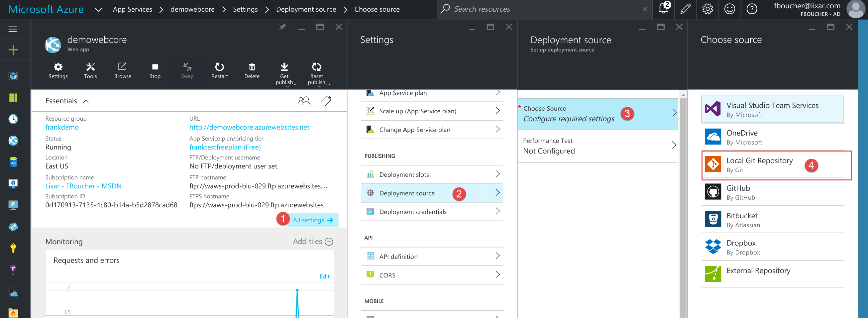Select Local Git Repository
The width and height of the screenshot is (868, 318).
[772, 165]
